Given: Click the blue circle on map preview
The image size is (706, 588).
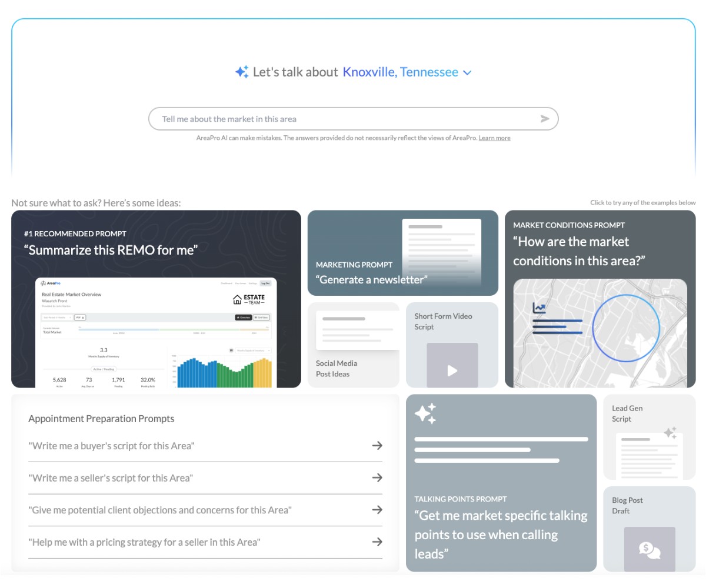Looking at the screenshot, I should [626, 328].
